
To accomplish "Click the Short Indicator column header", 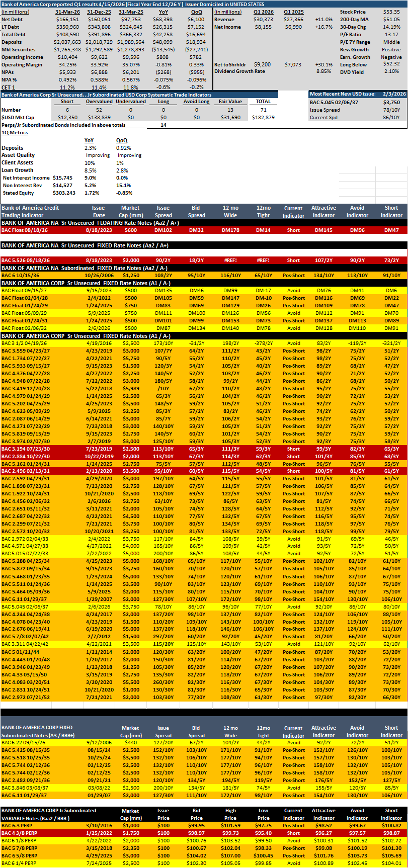I will (x=391, y=211).
